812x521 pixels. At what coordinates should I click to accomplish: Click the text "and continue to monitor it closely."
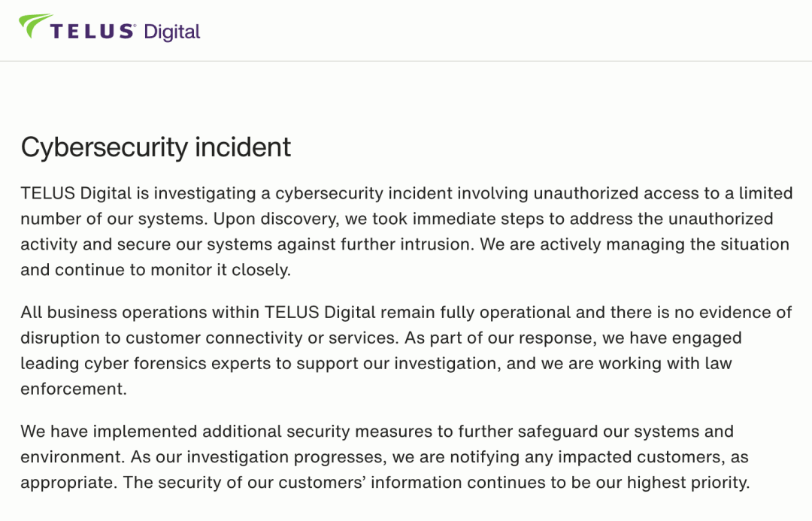click(x=155, y=270)
